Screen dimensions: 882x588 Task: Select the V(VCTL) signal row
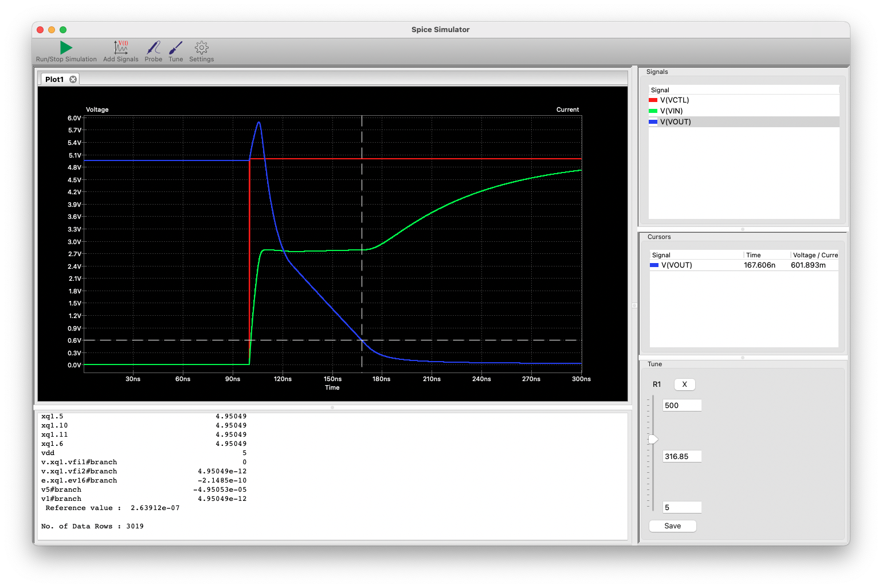pos(743,100)
